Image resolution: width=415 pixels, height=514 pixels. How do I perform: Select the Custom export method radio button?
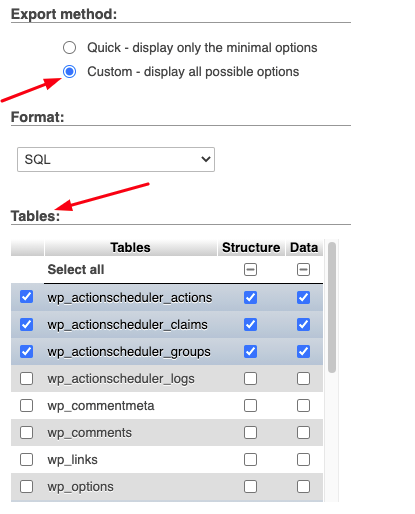69,71
